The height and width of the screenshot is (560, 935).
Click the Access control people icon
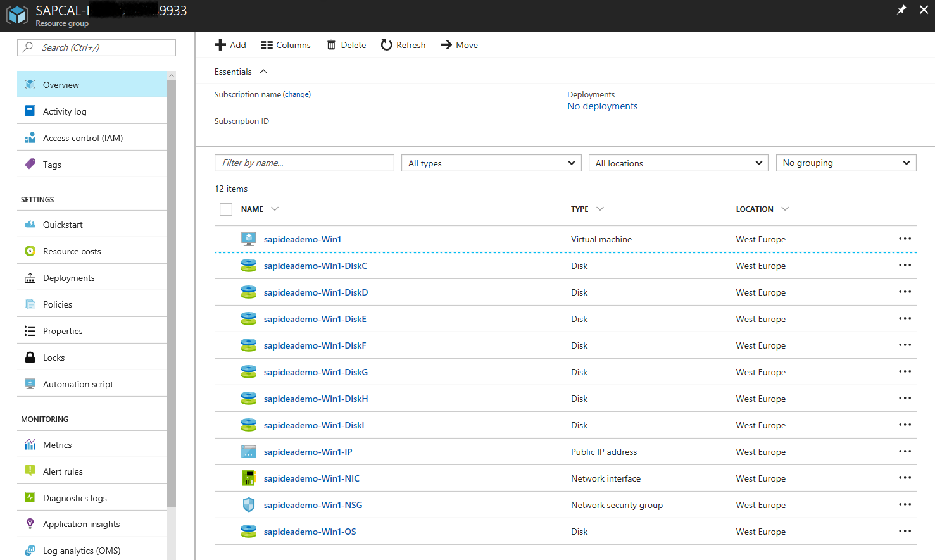pos(30,138)
